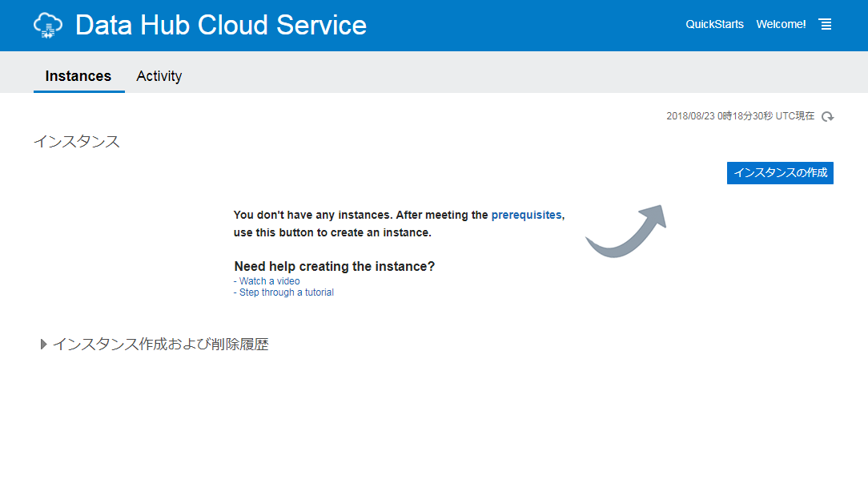Click the インスタンスの作成 button
868x496 pixels.
click(x=780, y=173)
